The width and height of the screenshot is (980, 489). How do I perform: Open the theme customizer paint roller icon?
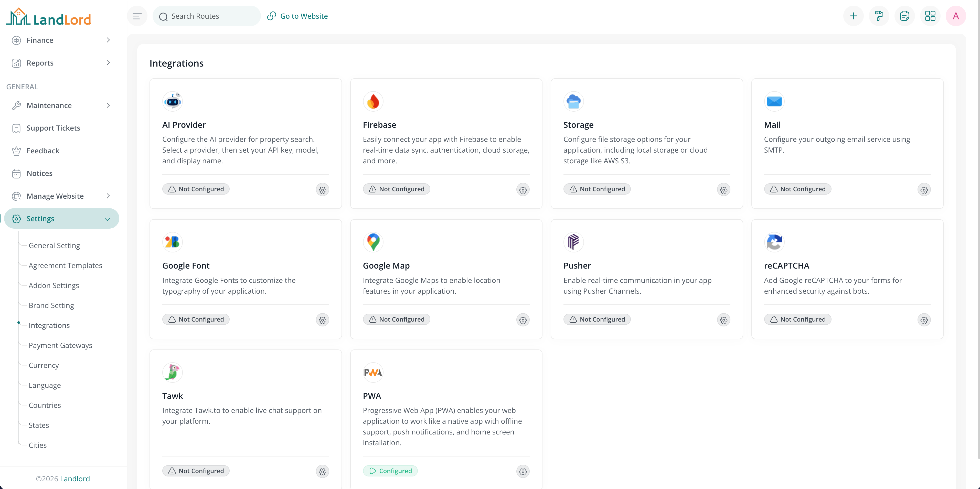point(879,16)
